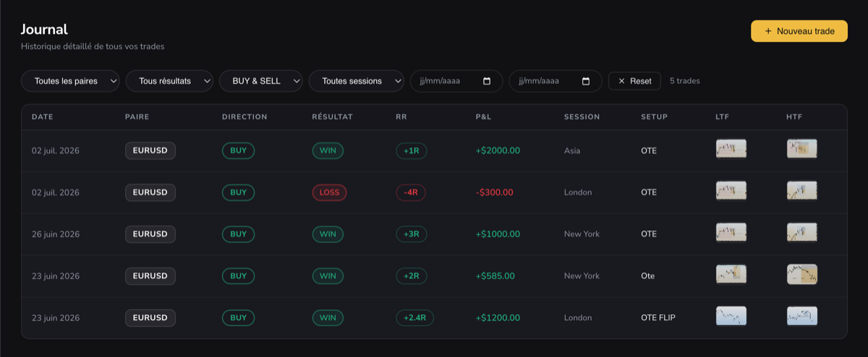Expand the Toutes sessions dropdown

click(357, 81)
